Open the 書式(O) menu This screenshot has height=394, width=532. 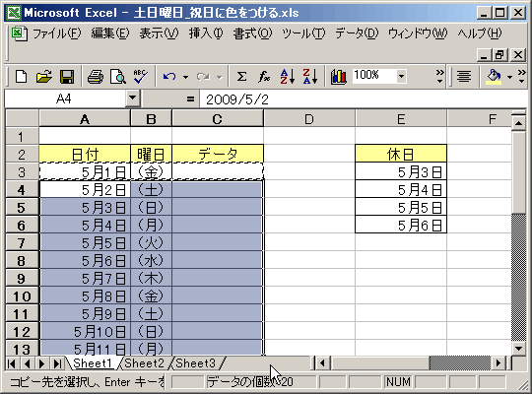[x=252, y=33]
